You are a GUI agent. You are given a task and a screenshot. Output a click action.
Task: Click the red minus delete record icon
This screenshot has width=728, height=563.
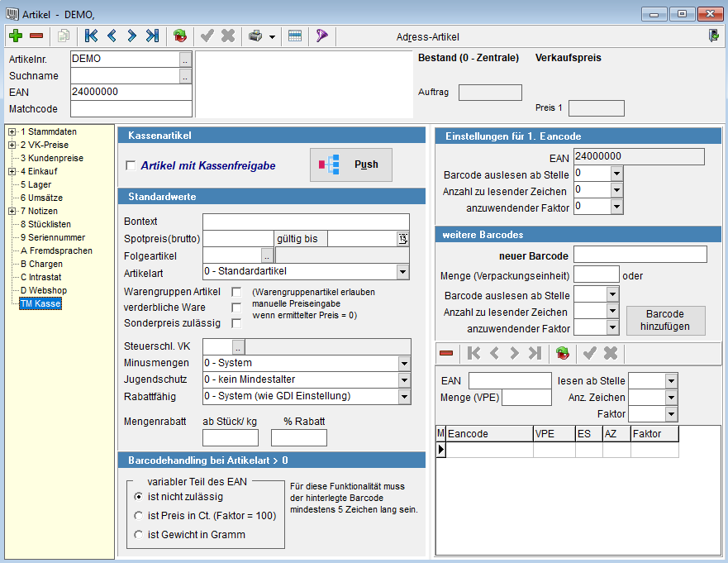(x=36, y=36)
